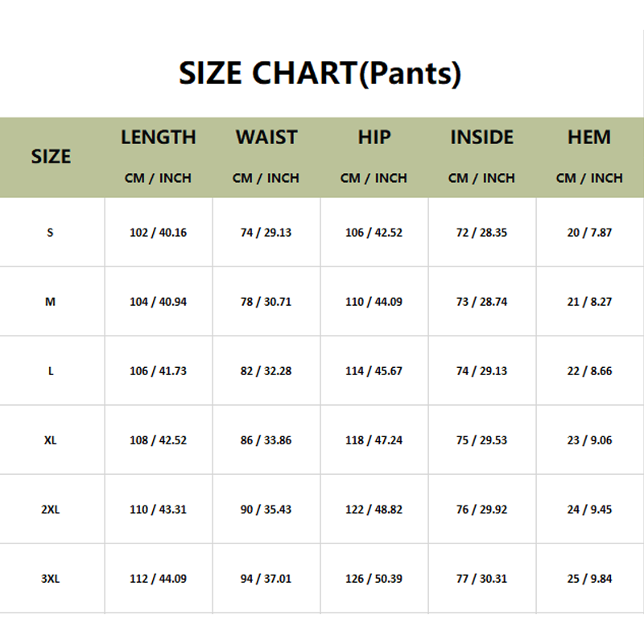Screen dimensions: 644x644
Task: Click the 114 / 45.67 hip cell
Action: (374, 371)
